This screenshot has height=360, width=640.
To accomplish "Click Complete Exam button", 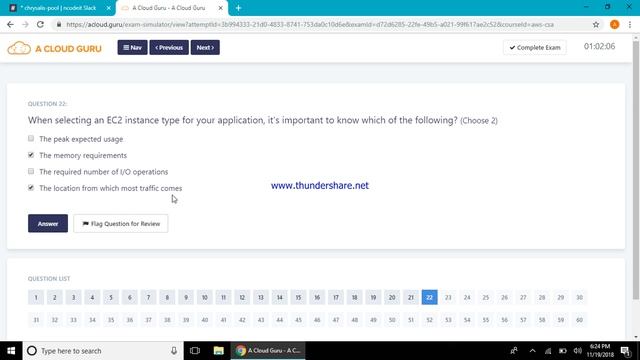I will tap(535, 47).
